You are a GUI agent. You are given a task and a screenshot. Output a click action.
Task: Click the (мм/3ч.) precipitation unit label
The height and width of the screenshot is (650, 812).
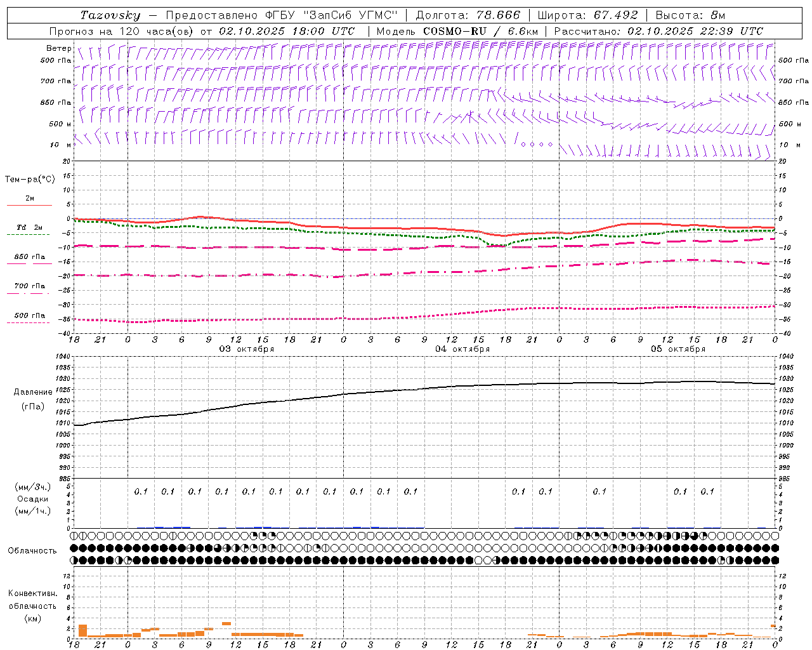point(33,487)
